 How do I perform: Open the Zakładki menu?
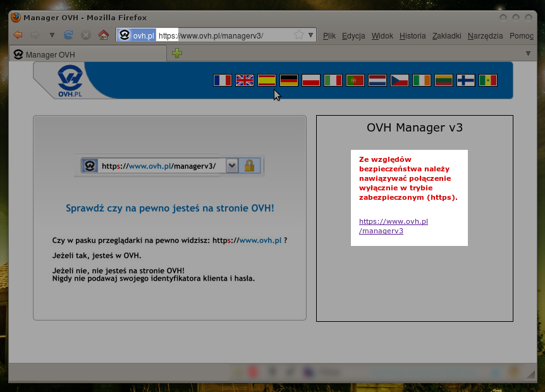[x=446, y=36]
